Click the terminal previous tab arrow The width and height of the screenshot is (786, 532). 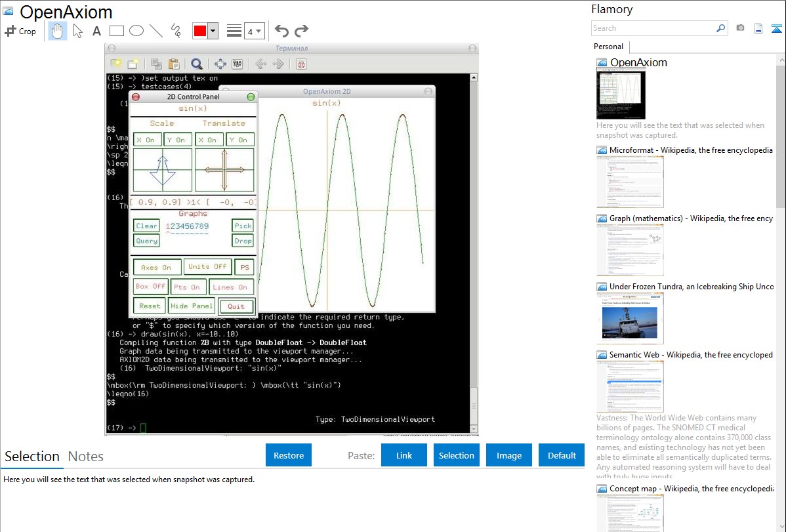(260, 64)
